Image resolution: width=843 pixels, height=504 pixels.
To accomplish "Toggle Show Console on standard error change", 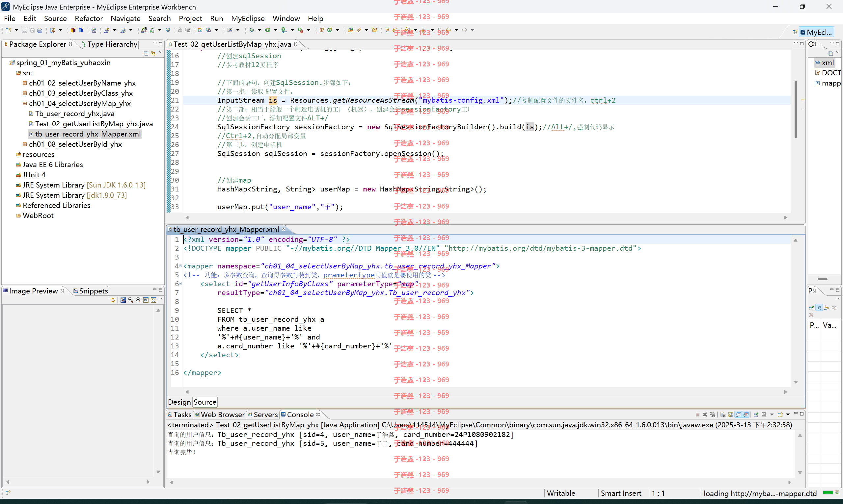I will 746,415.
